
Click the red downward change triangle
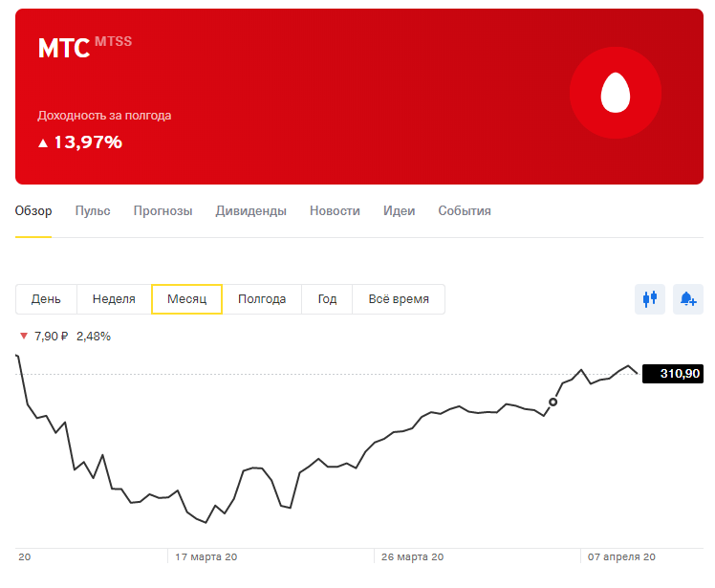tap(24, 337)
